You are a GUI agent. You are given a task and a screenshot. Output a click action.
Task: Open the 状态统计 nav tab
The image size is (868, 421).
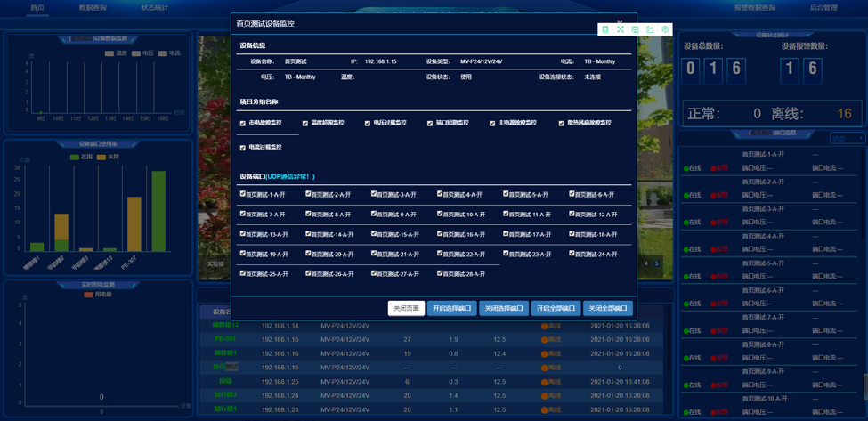154,8
